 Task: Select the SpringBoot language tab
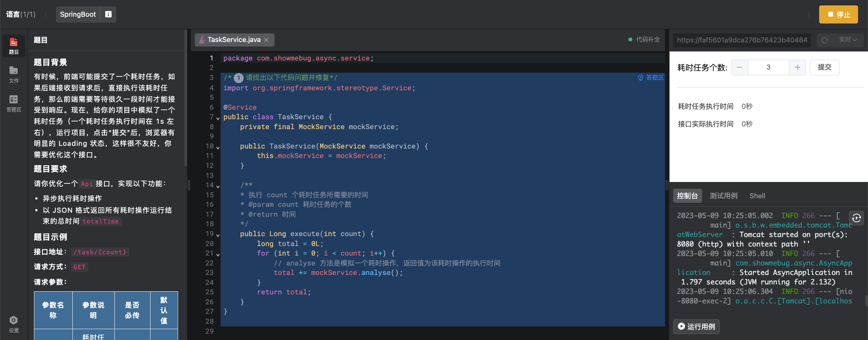pyautogui.click(x=78, y=14)
